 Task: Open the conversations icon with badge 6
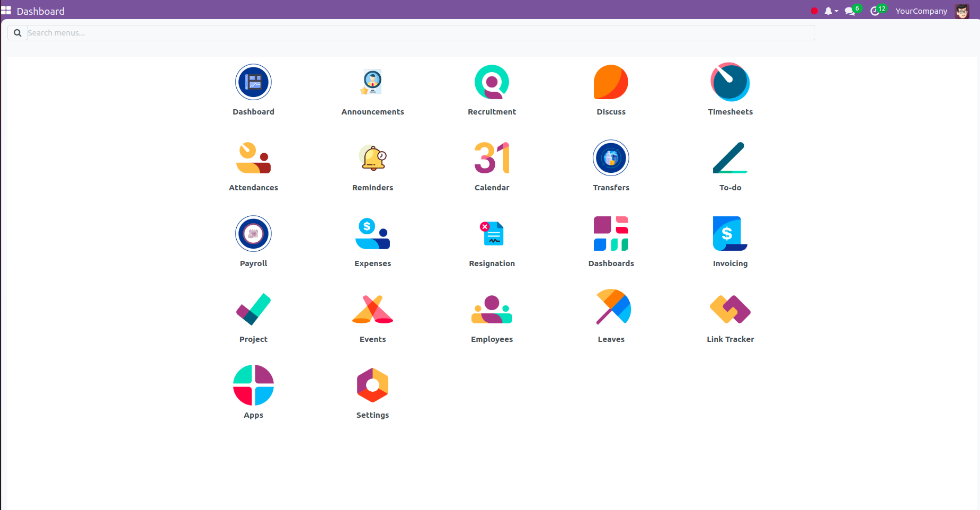click(851, 11)
